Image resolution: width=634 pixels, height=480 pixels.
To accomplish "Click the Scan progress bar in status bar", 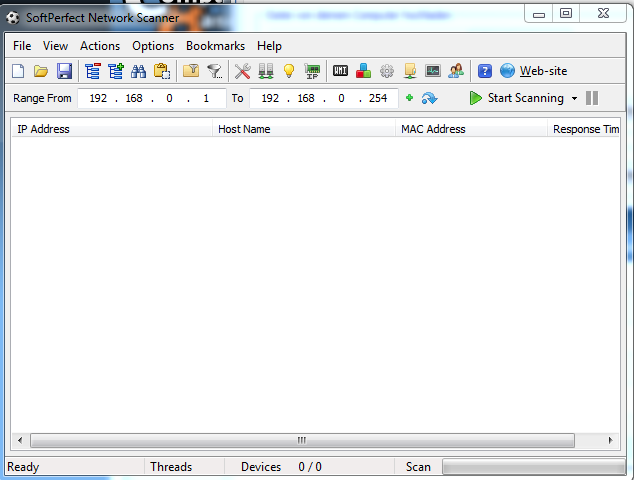I will tap(534, 467).
